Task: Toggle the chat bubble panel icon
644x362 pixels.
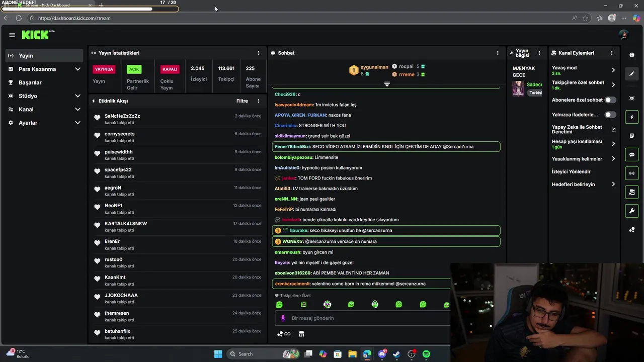Action: pyautogui.click(x=632, y=155)
